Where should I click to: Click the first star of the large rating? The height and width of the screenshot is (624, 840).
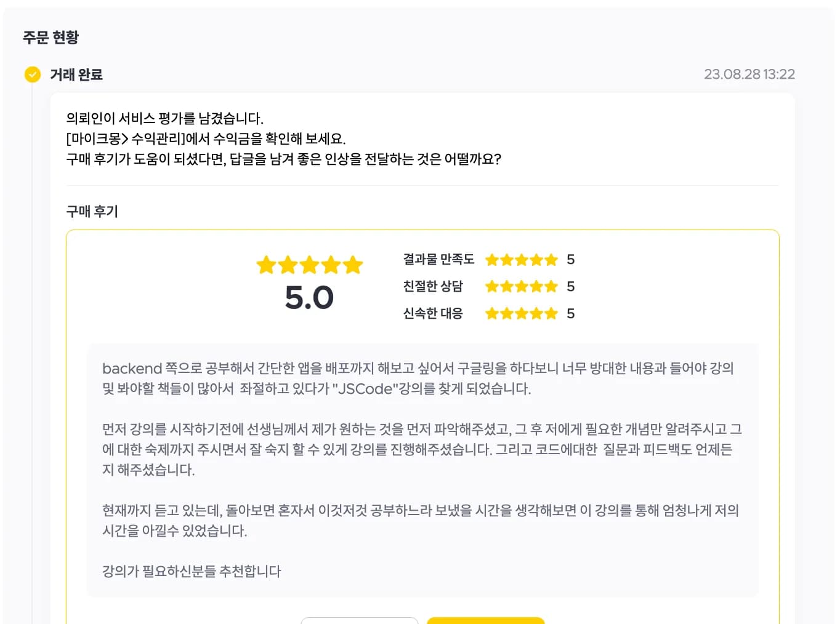266,265
